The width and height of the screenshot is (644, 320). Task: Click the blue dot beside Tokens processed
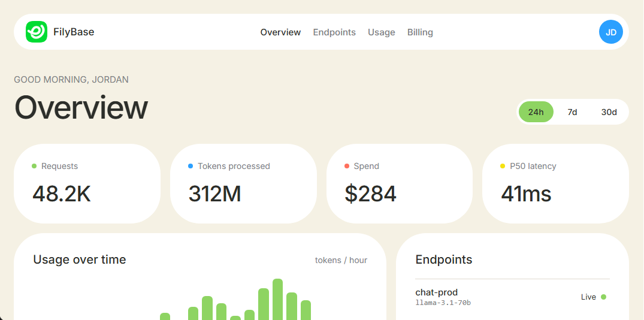pos(190,166)
